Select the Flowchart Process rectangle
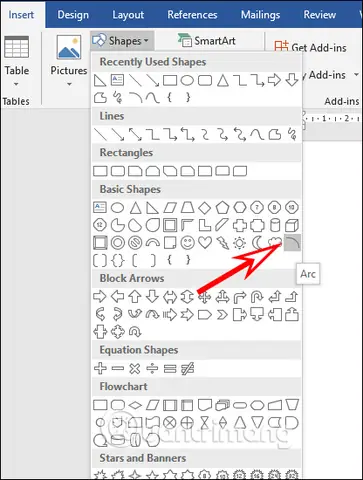This screenshot has height=480, width=363. pos(100,405)
